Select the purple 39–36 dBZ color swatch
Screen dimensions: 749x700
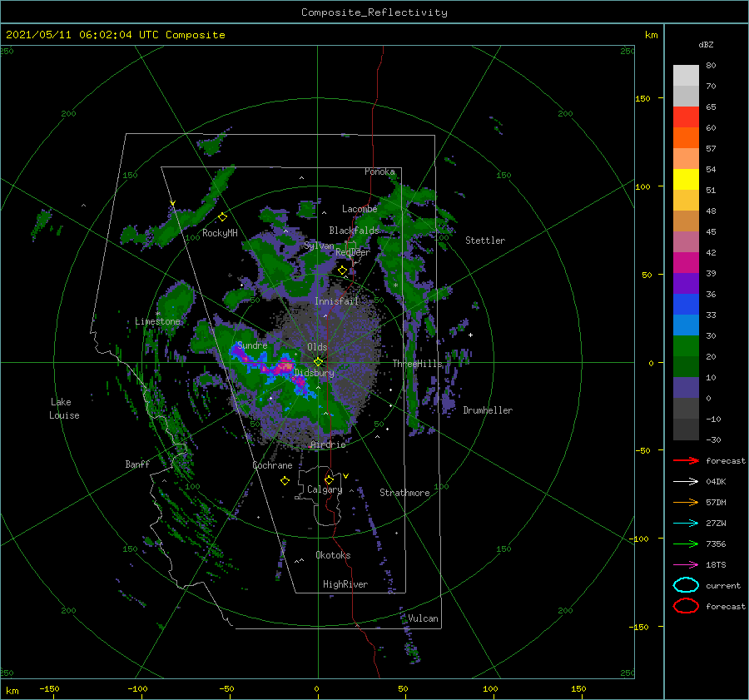pyautogui.click(x=686, y=283)
